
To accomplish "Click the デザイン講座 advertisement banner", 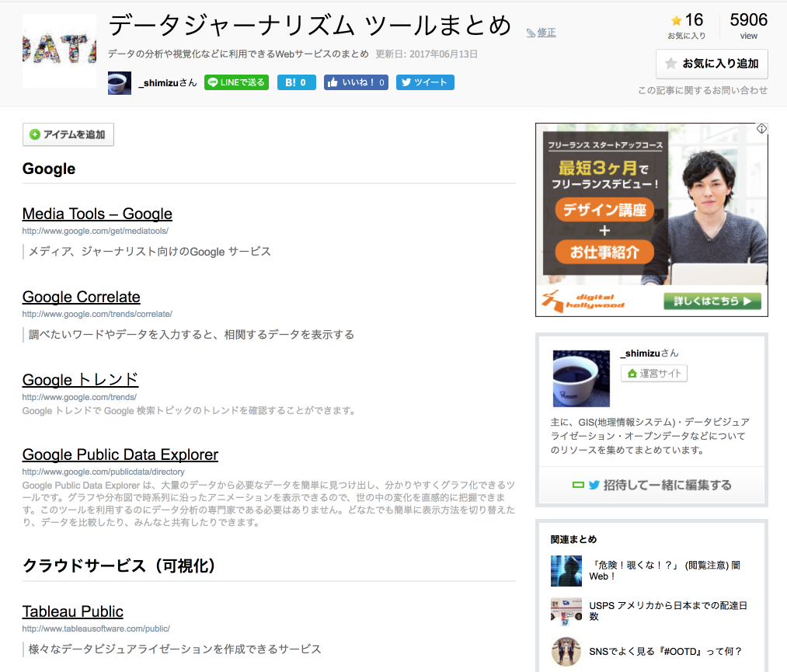I will [604, 210].
